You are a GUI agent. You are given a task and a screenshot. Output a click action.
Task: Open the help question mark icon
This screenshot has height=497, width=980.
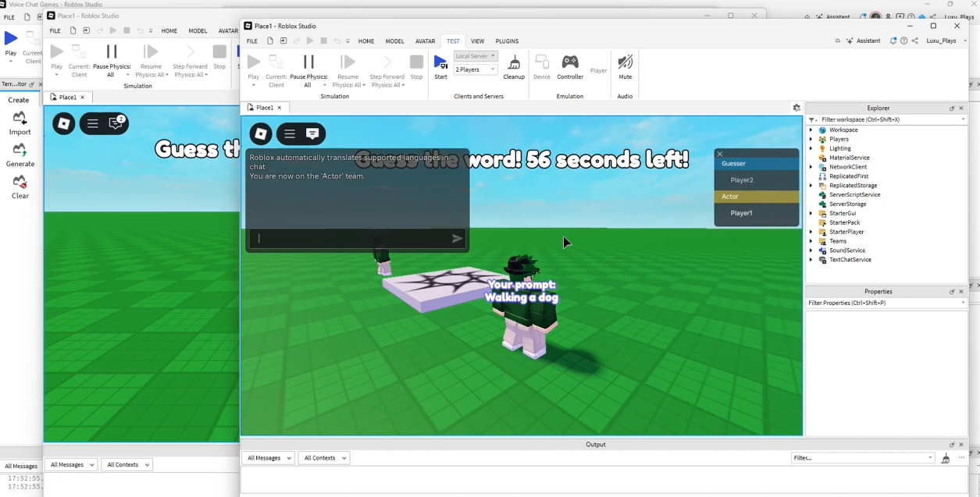903,41
